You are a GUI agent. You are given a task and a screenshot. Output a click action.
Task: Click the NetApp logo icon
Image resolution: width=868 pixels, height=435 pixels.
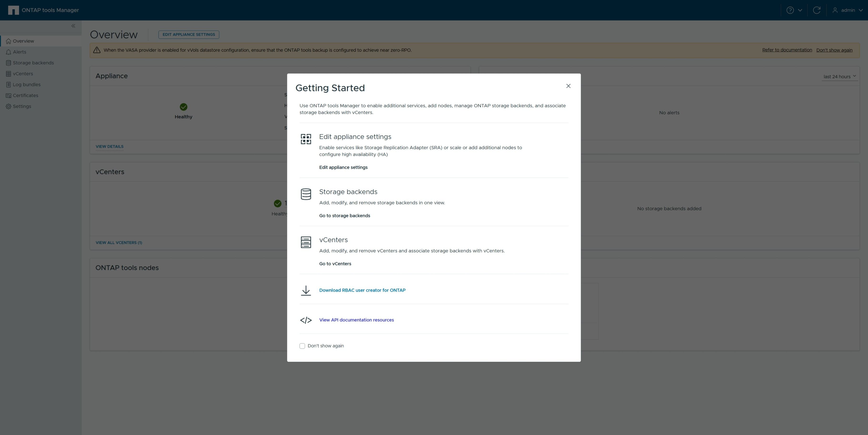(x=14, y=10)
